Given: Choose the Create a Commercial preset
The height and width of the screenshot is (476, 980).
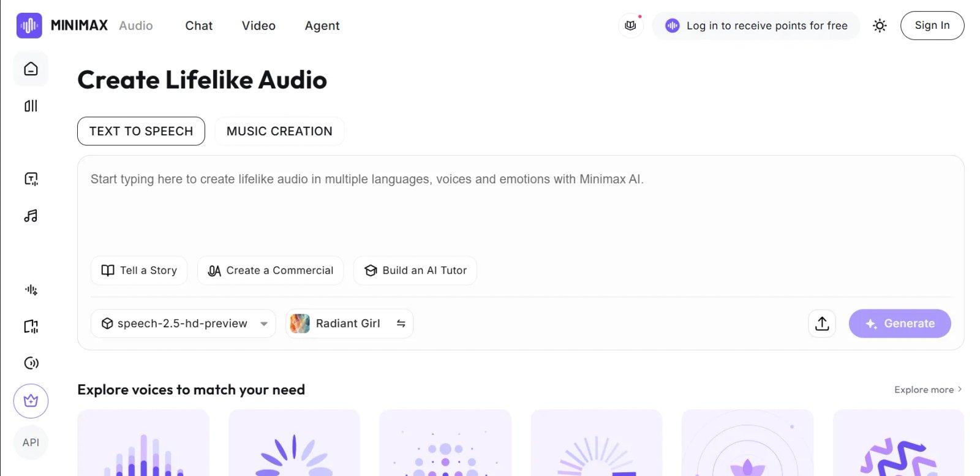Looking at the screenshot, I should click(270, 270).
